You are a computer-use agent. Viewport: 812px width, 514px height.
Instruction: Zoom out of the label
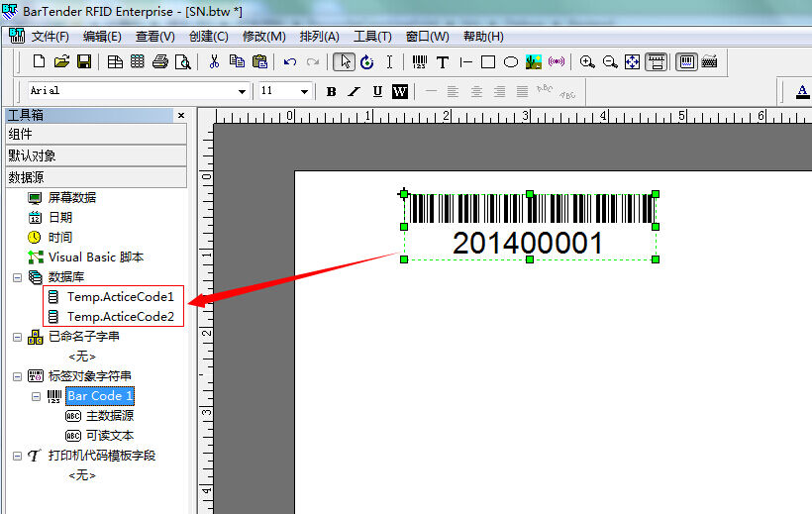pyautogui.click(x=610, y=61)
